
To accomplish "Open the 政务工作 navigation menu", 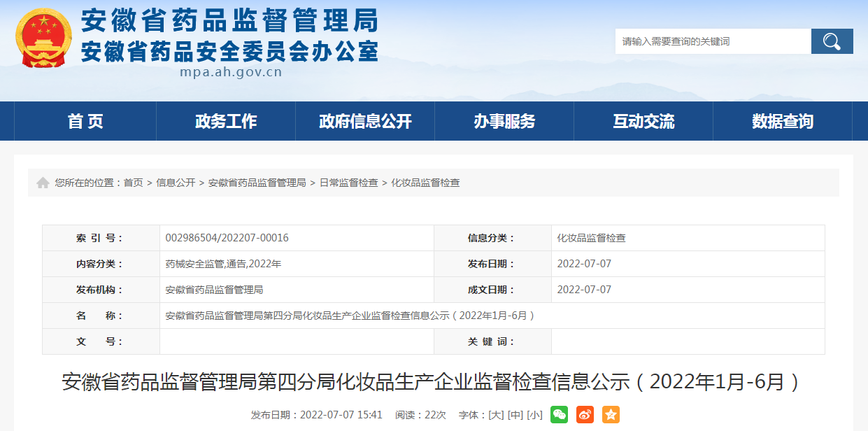I will coord(226,121).
